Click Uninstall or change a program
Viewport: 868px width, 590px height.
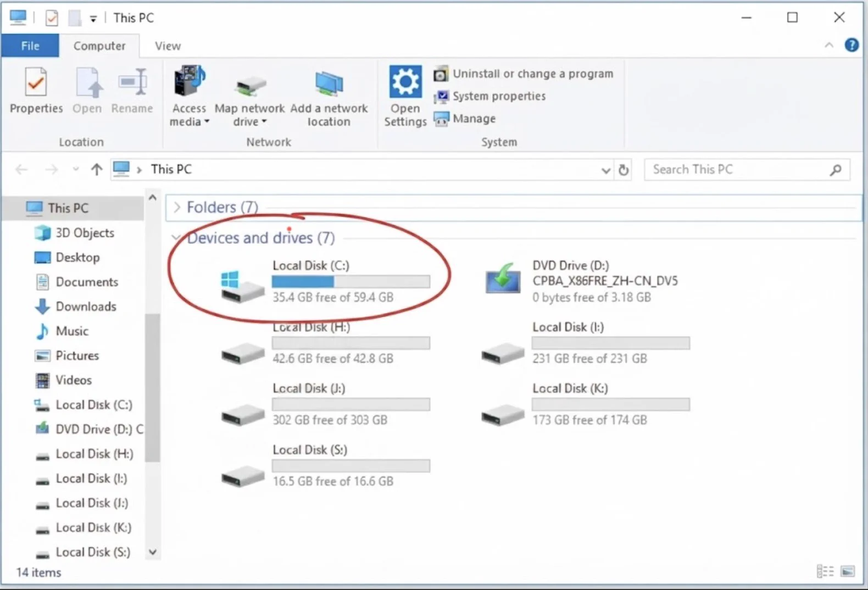(524, 74)
